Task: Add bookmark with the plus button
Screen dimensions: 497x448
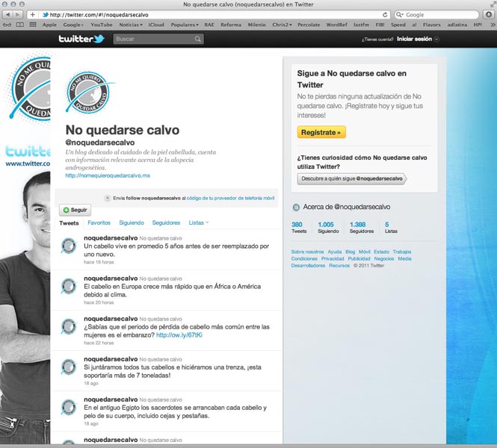Action: [x=32, y=15]
